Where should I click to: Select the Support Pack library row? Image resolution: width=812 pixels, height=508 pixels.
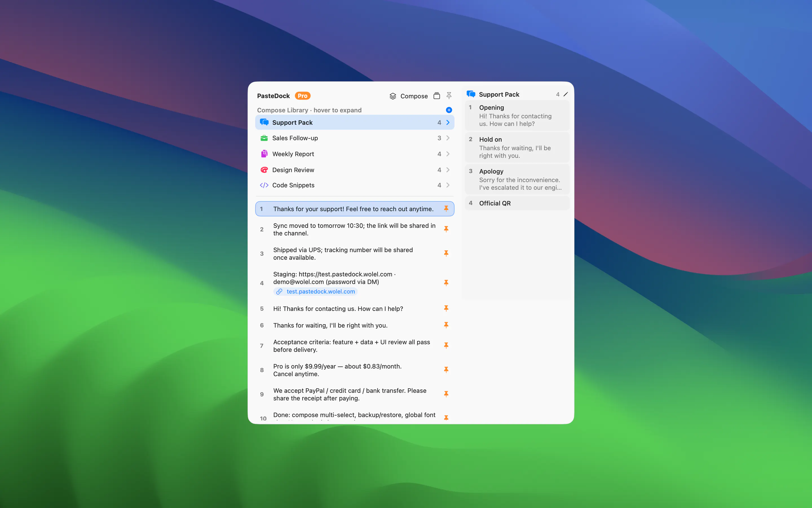355,122
